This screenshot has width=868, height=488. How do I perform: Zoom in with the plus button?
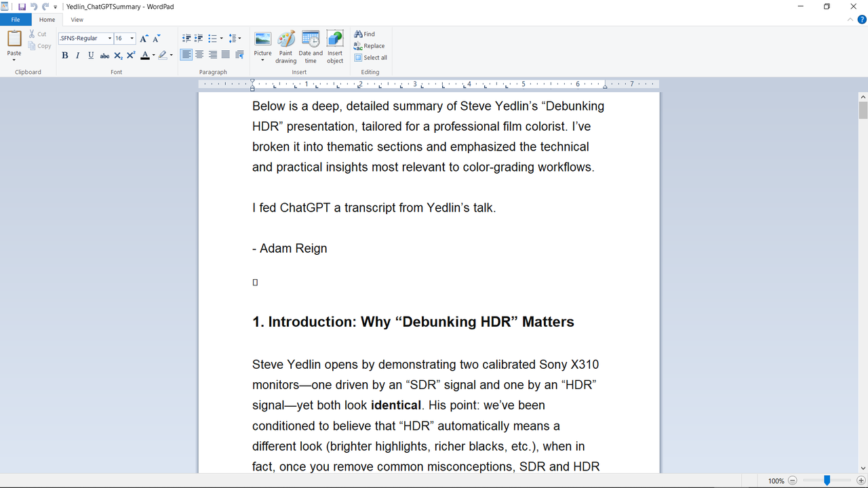[861, 481]
